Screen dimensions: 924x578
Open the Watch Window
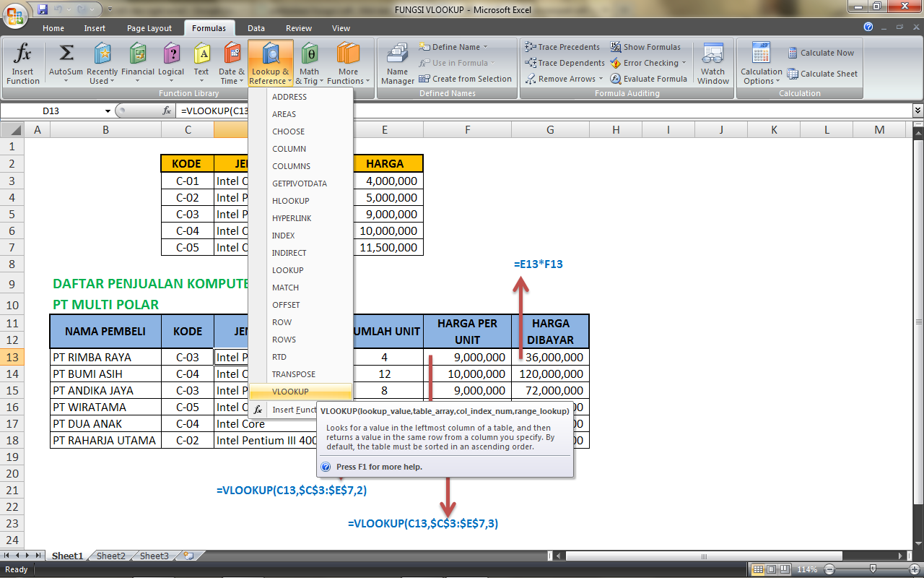(x=713, y=64)
